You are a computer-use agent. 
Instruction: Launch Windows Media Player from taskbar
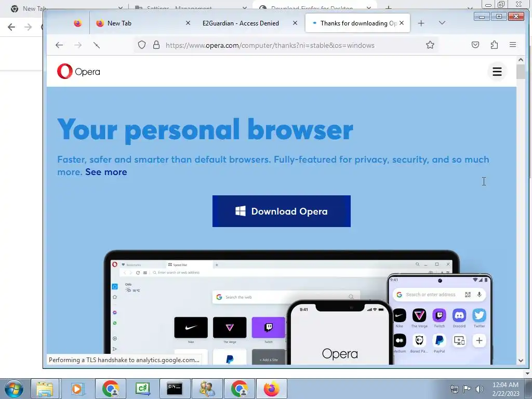pyautogui.click(x=77, y=389)
